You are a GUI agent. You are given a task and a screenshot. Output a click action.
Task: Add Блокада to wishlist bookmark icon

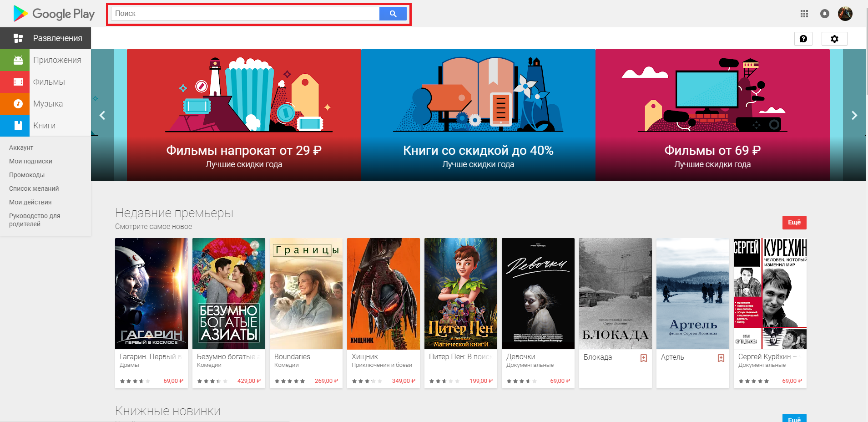[x=644, y=358]
